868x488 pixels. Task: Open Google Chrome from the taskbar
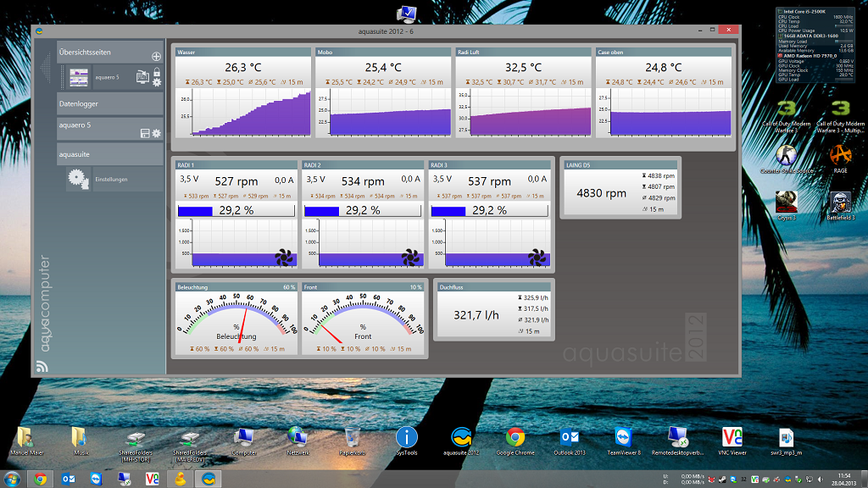click(x=40, y=479)
